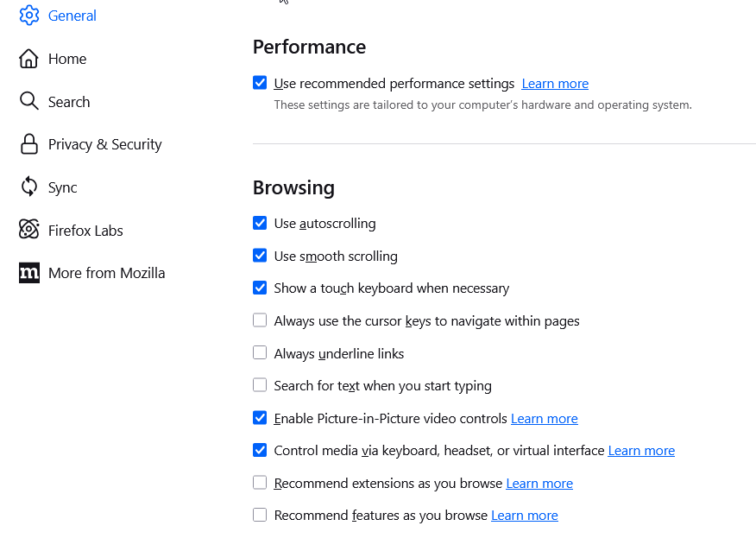The image size is (756, 551).
Task: Click the Sync arrows icon
Action: pyautogui.click(x=29, y=187)
